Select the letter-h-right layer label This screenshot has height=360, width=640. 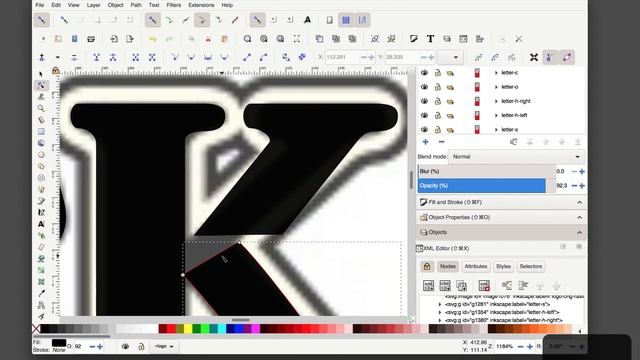(516, 101)
